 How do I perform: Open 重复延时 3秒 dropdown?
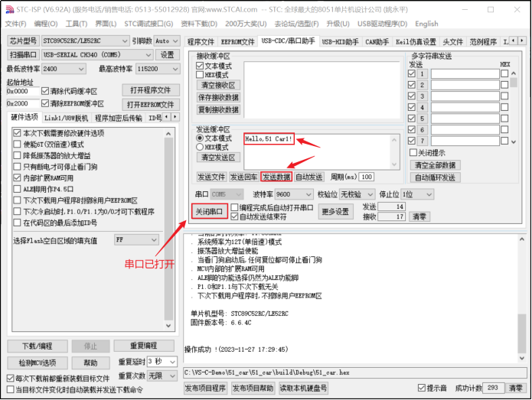(x=162, y=362)
